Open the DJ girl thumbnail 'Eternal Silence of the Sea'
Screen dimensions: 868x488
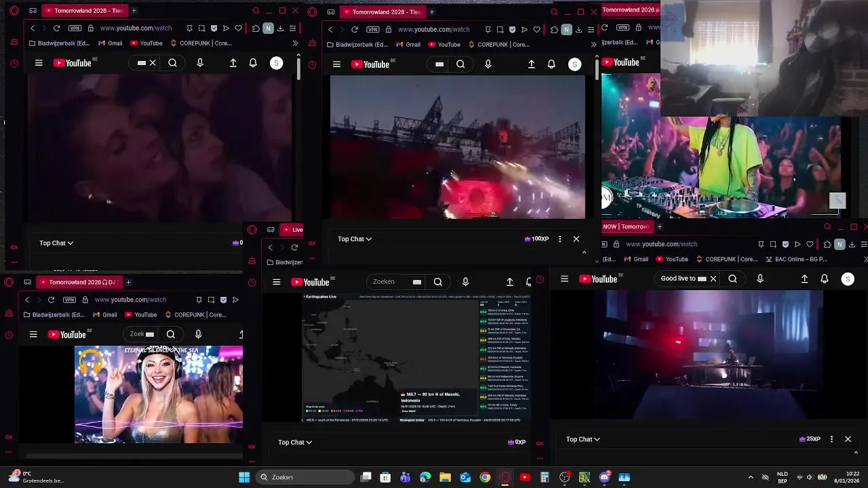(159, 394)
